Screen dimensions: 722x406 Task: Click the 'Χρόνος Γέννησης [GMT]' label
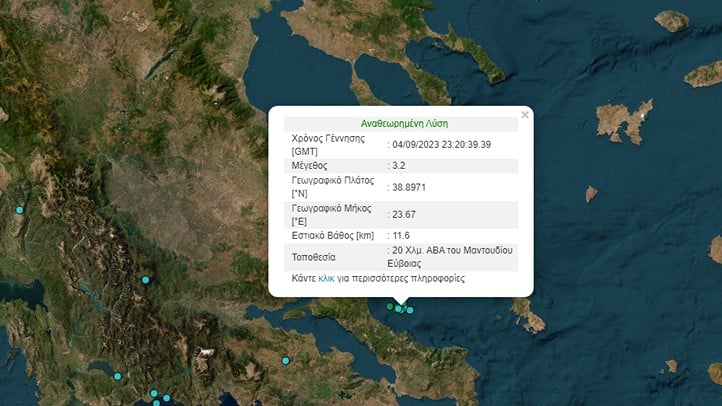click(328, 145)
